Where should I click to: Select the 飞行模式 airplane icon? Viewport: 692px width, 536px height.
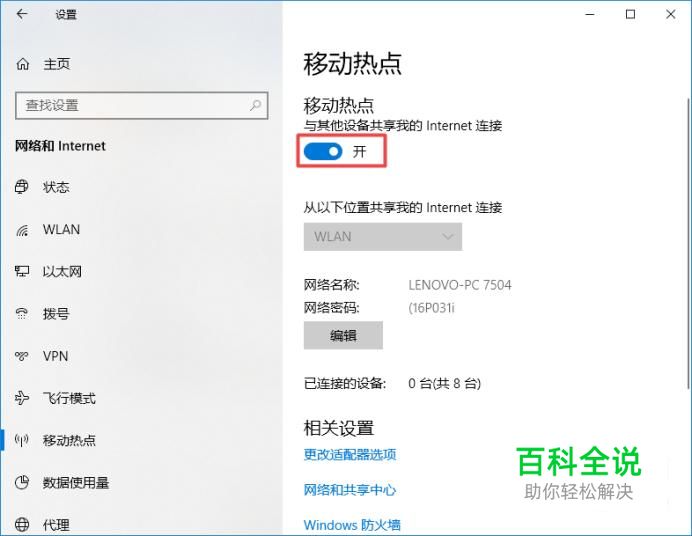(x=22, y=398)
